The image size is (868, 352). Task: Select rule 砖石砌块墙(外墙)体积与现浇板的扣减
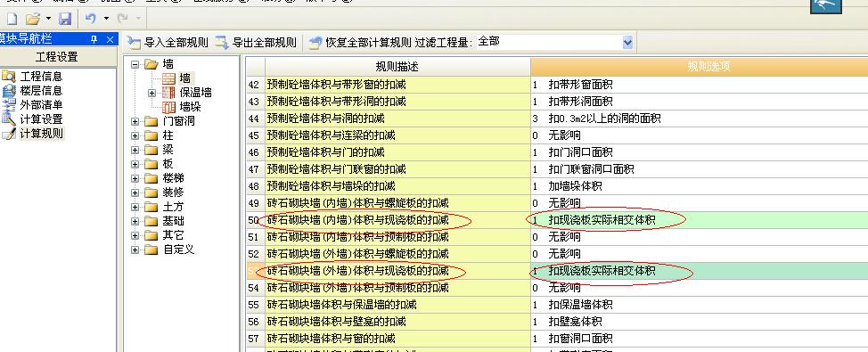point(397,271)
